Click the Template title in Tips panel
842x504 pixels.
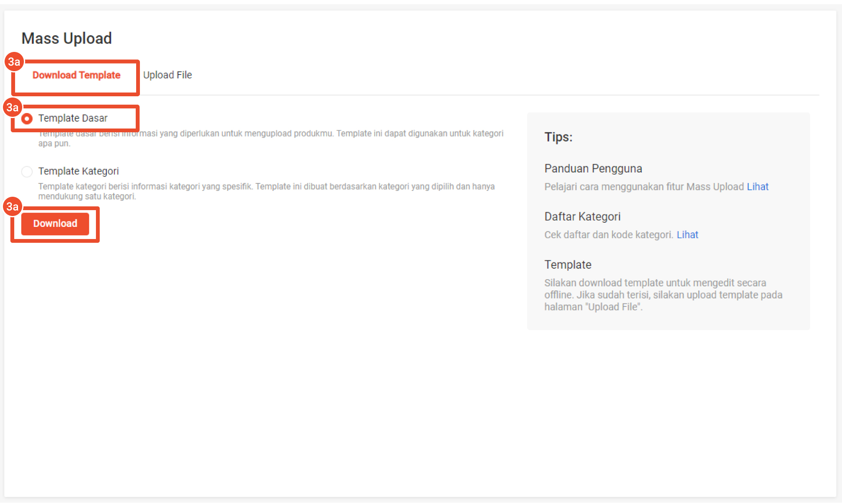568,265
